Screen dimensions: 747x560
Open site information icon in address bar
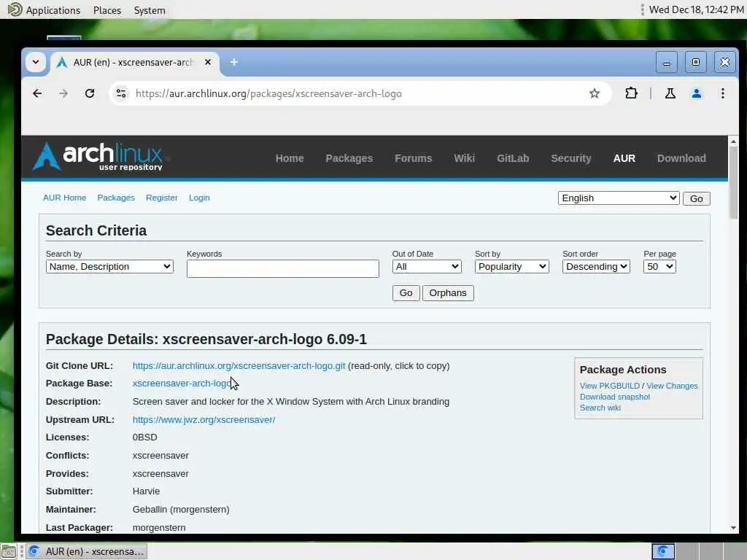pos(121,93)
